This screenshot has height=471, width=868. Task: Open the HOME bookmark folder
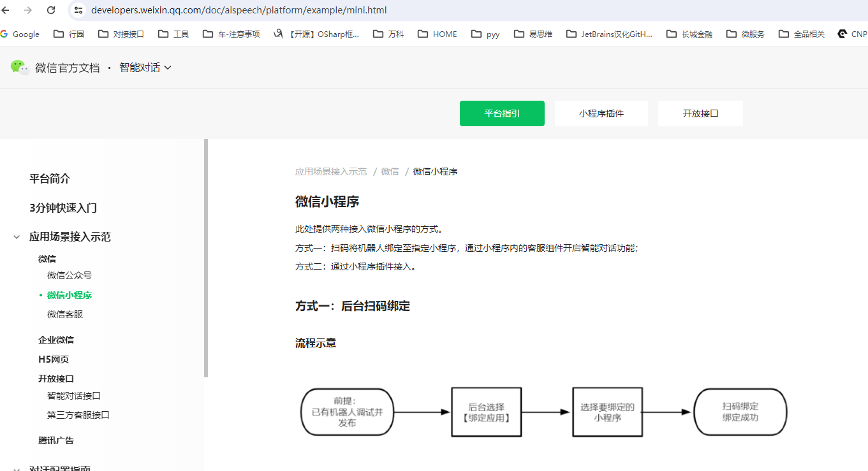438,34
